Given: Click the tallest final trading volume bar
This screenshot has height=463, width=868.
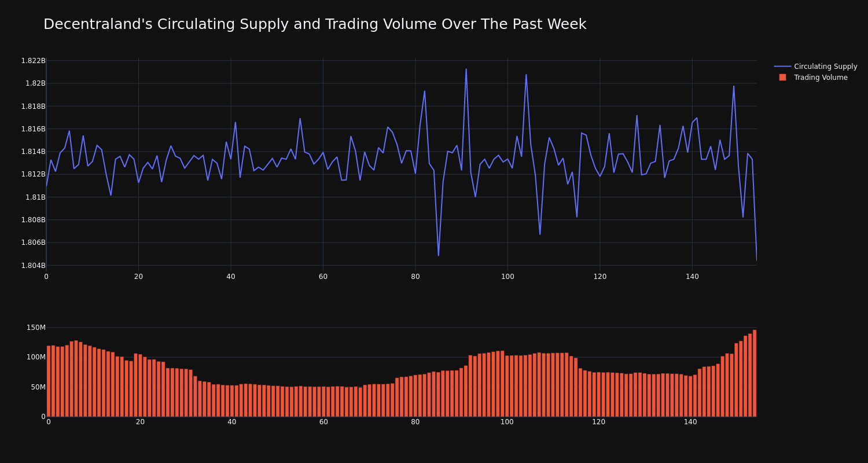Looking at the screenshot, I should click(x=755, y=373).
